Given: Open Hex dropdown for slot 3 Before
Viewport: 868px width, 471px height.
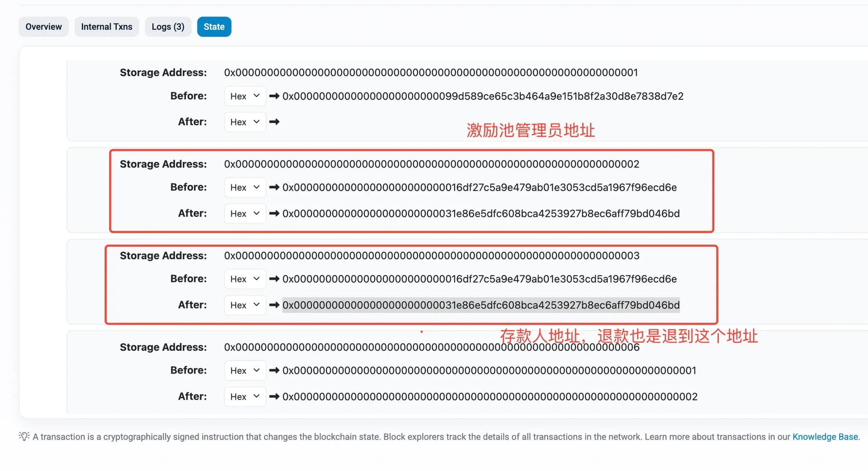Looking at the screenshot, I should click(x=245, y=279).
